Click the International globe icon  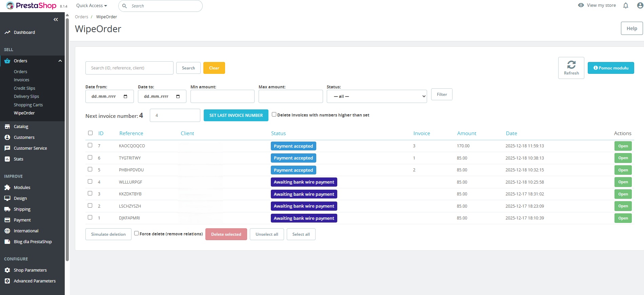7,231
